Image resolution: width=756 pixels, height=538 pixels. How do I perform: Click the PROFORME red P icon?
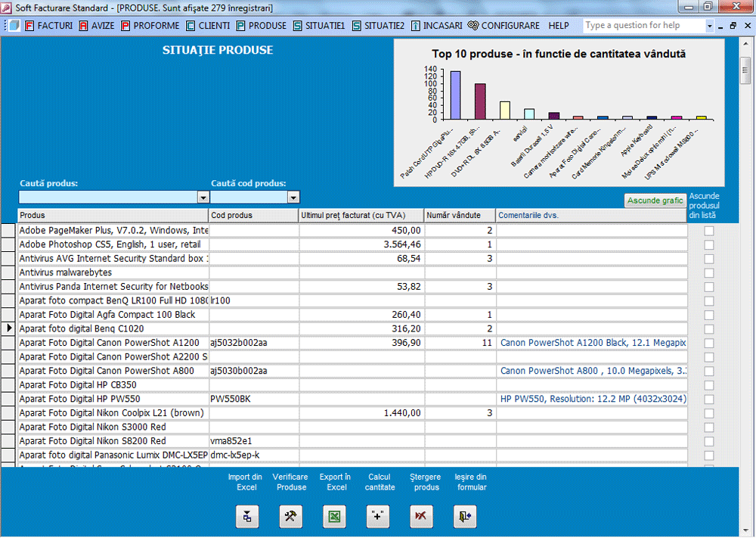pyautogui.click(x=125, y=26)
